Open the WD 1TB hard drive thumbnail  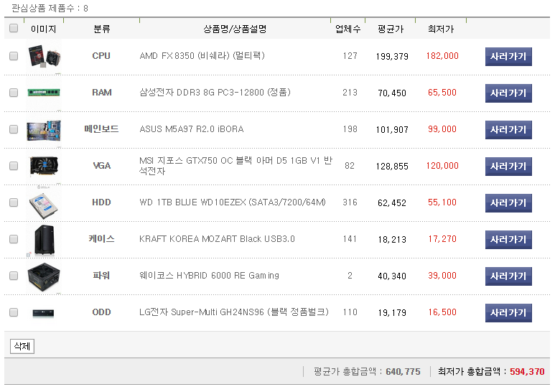[44, 203]
